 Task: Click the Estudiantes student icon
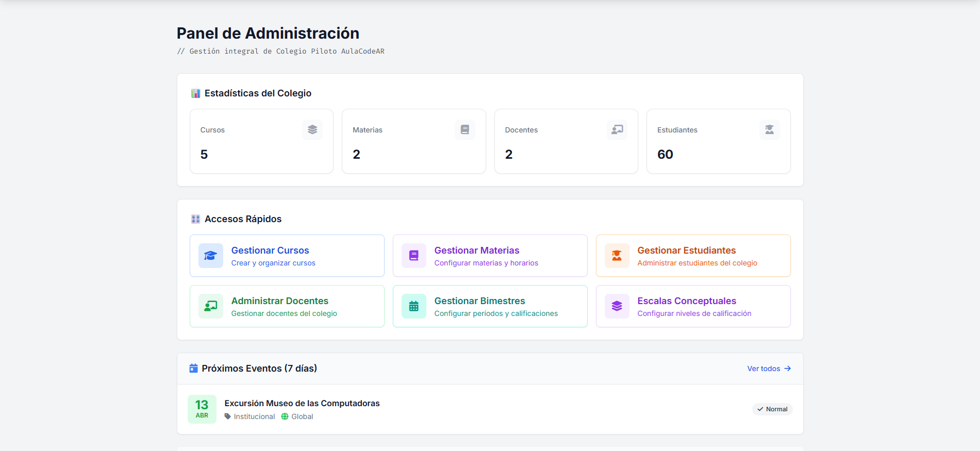pos(770,130)
